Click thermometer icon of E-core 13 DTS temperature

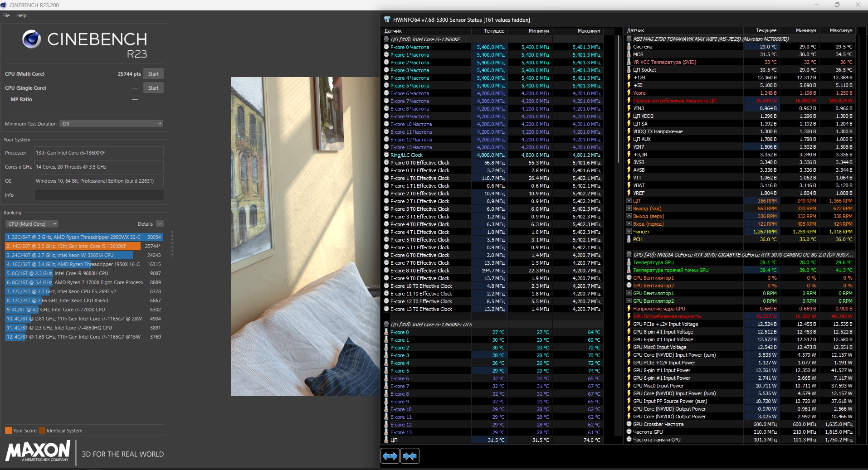[x=386, y=432]
